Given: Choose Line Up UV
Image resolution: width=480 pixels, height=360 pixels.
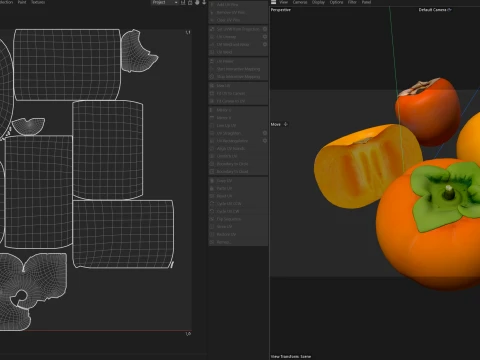Looking at the screenshot, I should 238,125.
